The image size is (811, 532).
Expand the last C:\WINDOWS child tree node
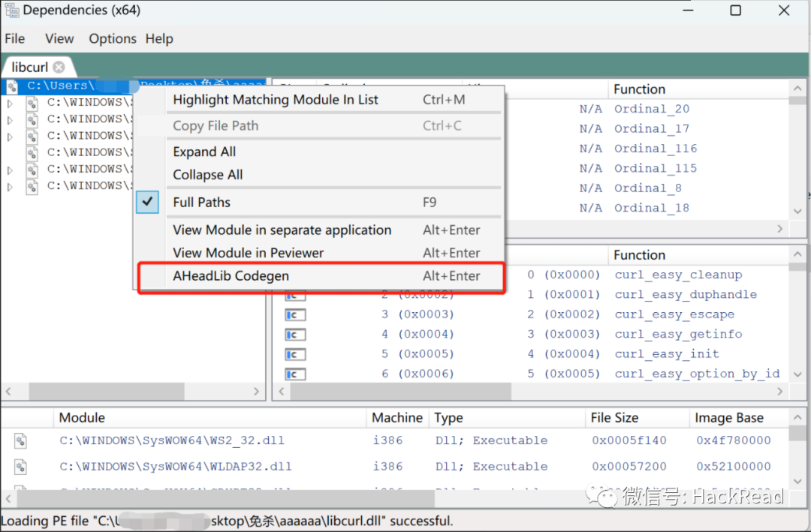point(10,186)
